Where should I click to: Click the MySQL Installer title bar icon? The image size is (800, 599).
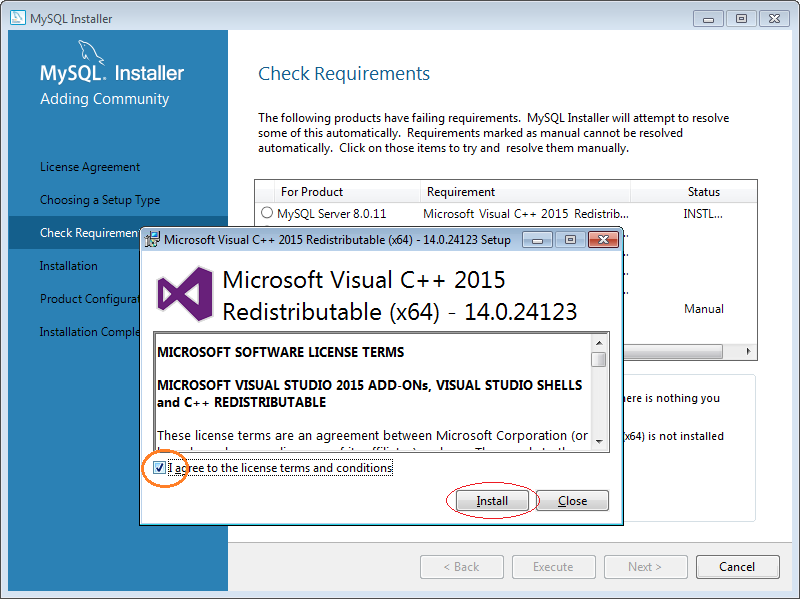click(x=17, y=18)
